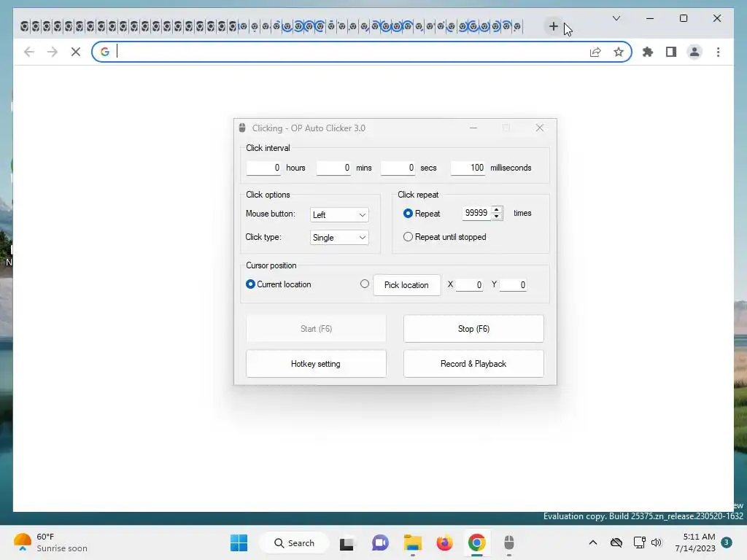Open Task View from taskbar
This screenshot has height=560, width=747.
pos(347,542)
